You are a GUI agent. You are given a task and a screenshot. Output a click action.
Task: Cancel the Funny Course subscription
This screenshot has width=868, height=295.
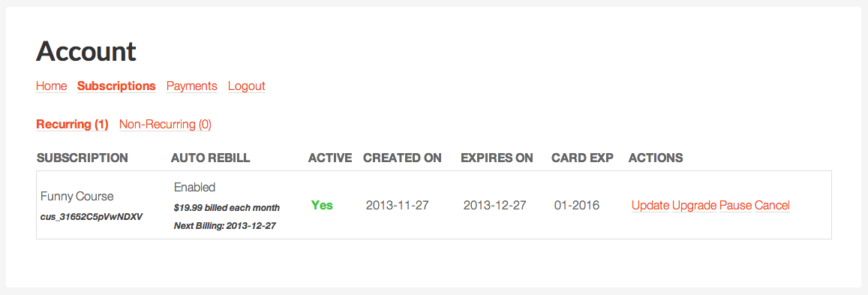pos(772,206)
